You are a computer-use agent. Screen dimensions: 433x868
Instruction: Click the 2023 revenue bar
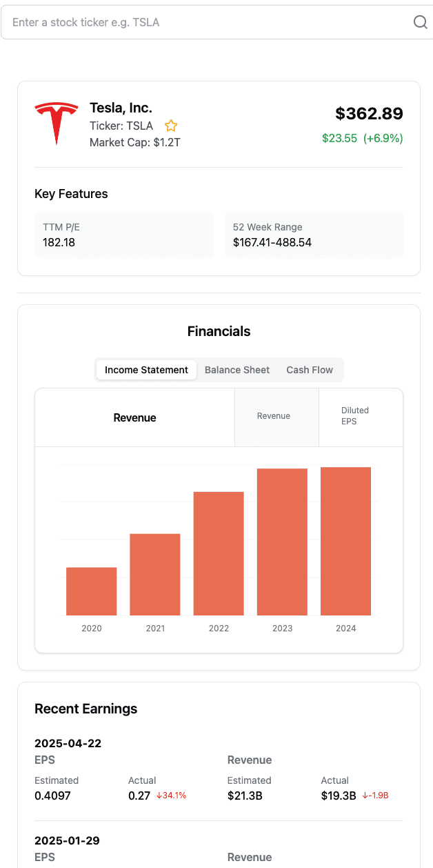coord(282,542)
